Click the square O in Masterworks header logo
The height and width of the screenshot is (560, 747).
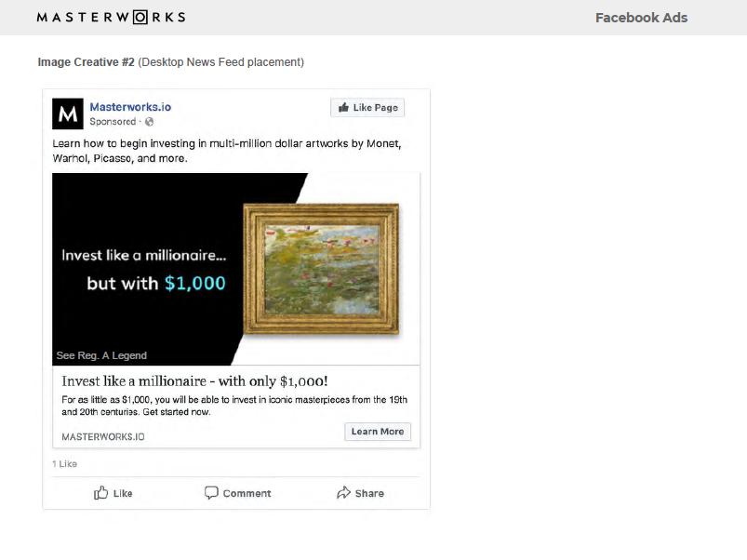140,18
